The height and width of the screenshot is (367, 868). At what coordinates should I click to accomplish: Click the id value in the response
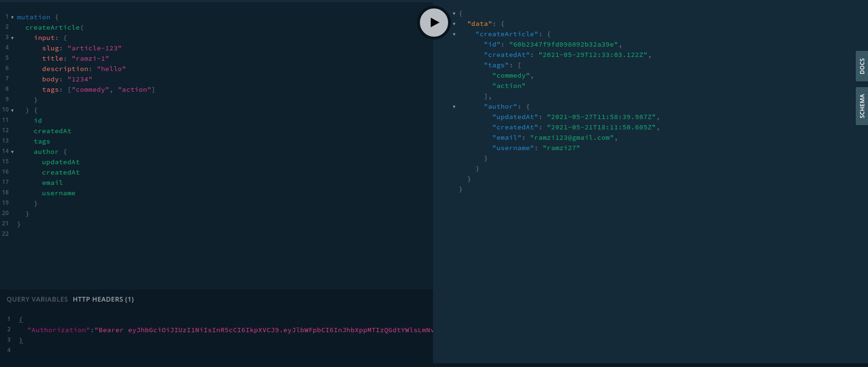click(x=563, y=45)
